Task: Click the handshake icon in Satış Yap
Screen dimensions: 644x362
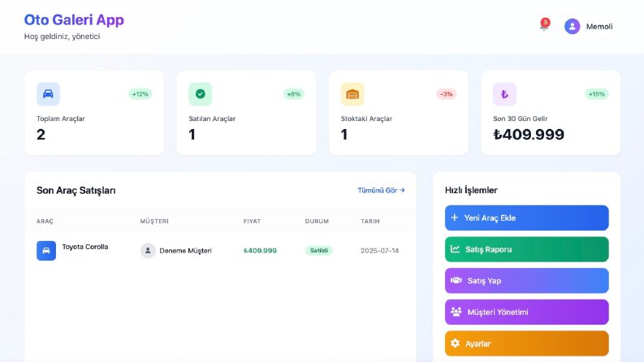Action: click(456, 280)
